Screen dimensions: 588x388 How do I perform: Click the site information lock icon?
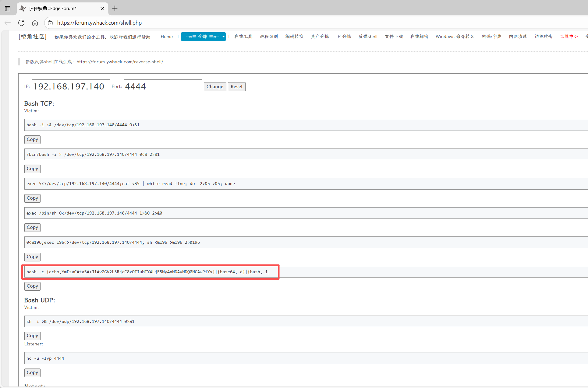point(50,23)
